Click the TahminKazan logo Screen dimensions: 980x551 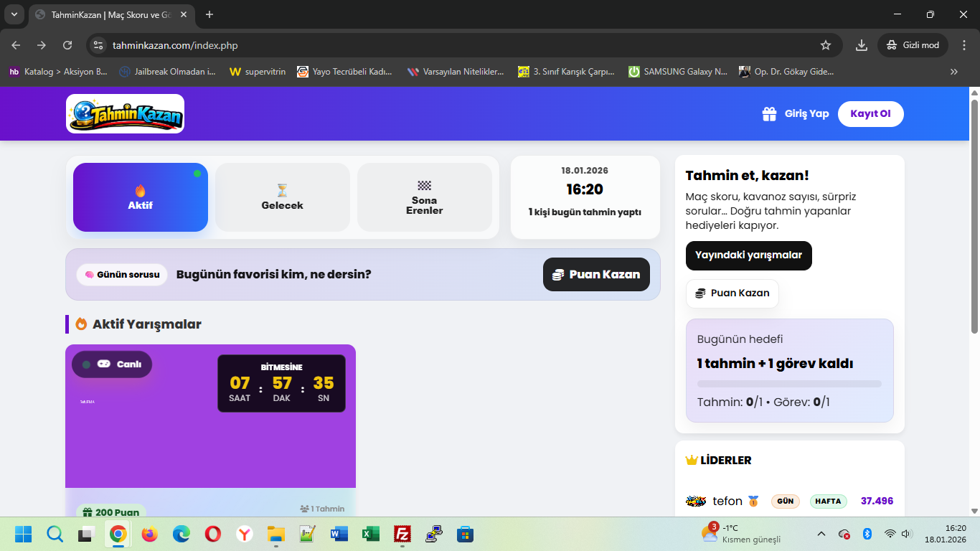pos(126,114)
